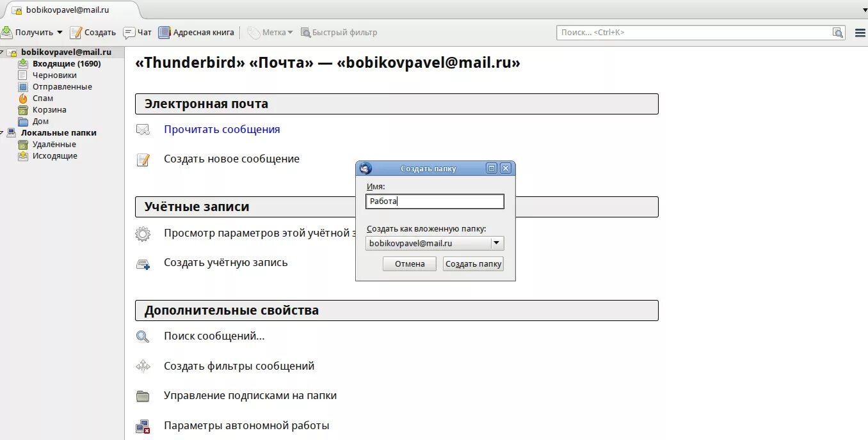
Task: Click the Имя text field containing Работа
Action: [x=435, y=201]
